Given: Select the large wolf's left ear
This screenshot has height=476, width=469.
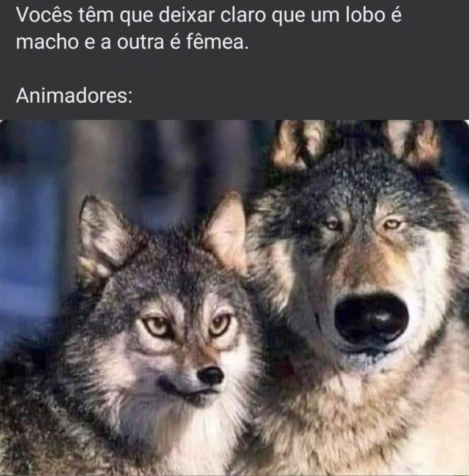Looking at the screenshot, I should coord(297,144).
